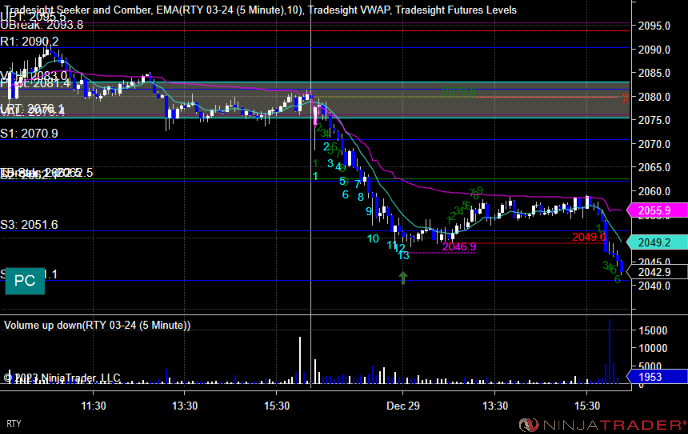Click the green up arrow signal marker
688x434 pixels.
point(403,278)
